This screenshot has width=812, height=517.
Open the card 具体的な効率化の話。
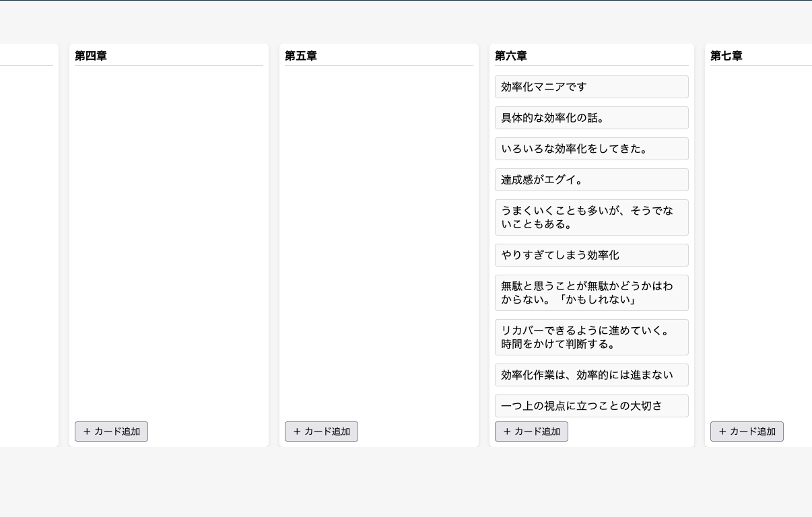[x=592, y=118]
